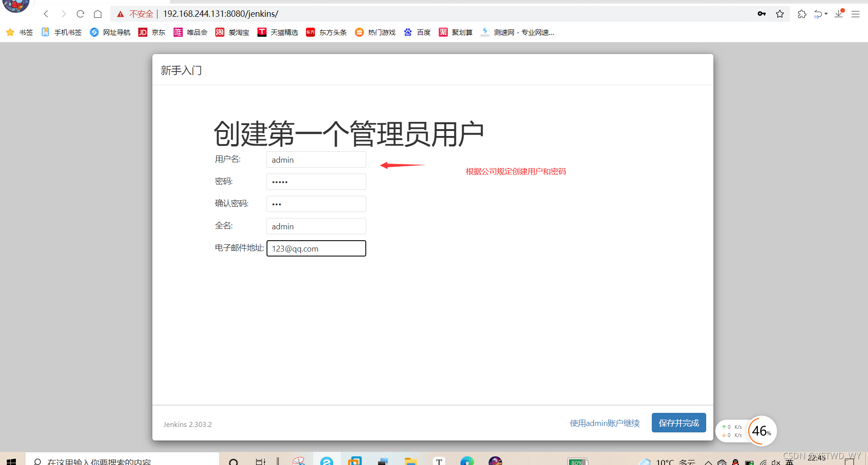
Task: Click the browser home icon
Action: pos(98,14)
